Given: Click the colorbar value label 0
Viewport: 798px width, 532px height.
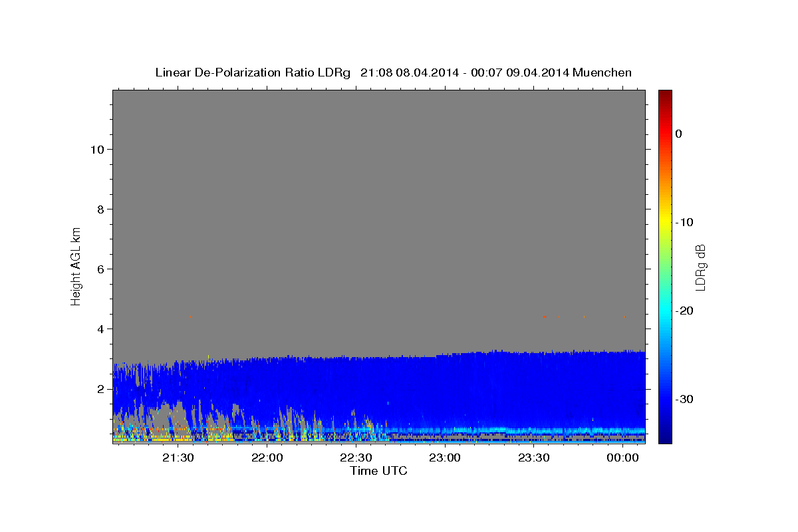Looking at the screenshot, I should click(x=679, y=134).
